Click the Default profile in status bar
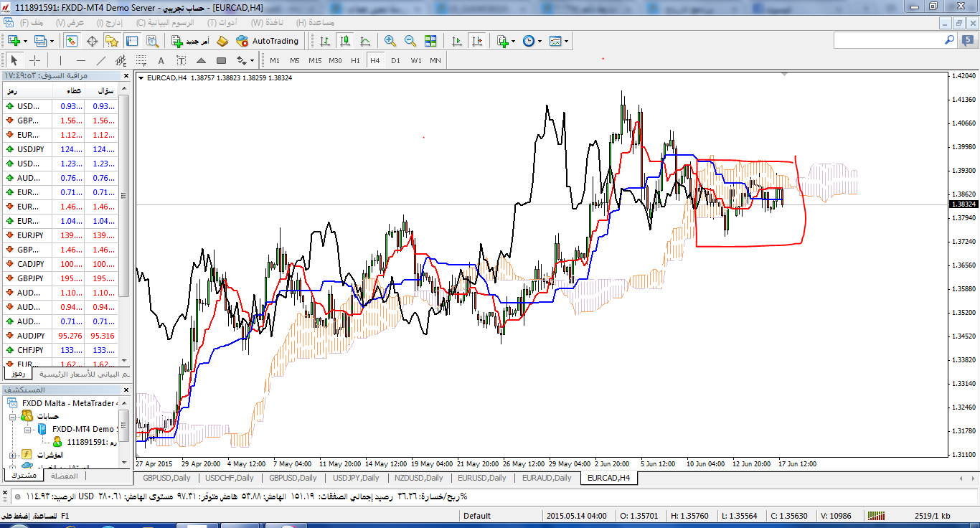Screen dimensions: 980x528 pyautogui.click(x=477, y=516)
